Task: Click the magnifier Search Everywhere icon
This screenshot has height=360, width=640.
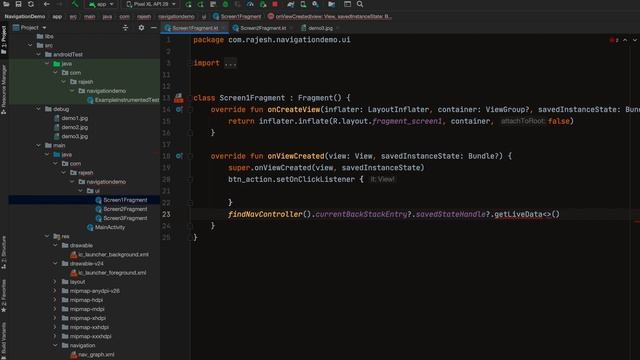Action: click(360, 4)
